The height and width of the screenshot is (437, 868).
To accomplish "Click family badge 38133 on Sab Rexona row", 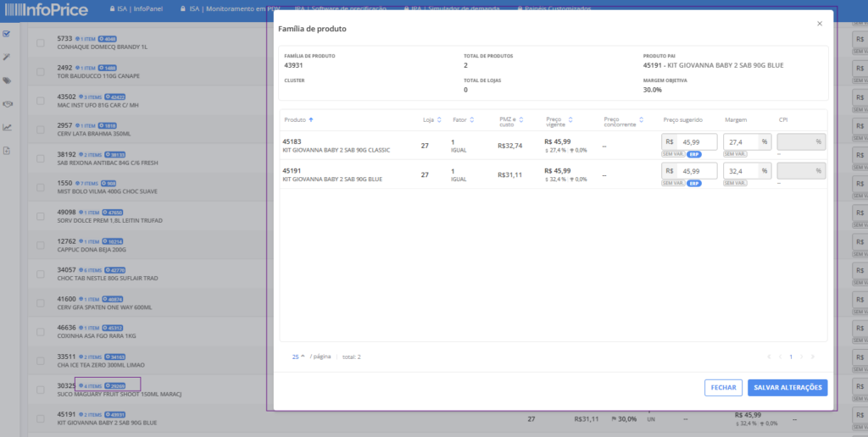I will point(115,155).
